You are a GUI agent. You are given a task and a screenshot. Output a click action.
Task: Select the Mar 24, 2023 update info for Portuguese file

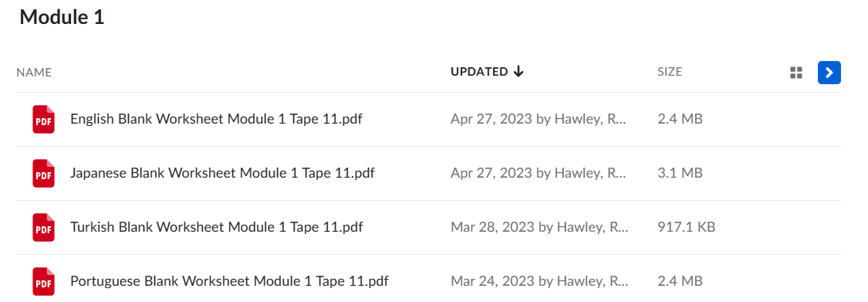[539, 281]
